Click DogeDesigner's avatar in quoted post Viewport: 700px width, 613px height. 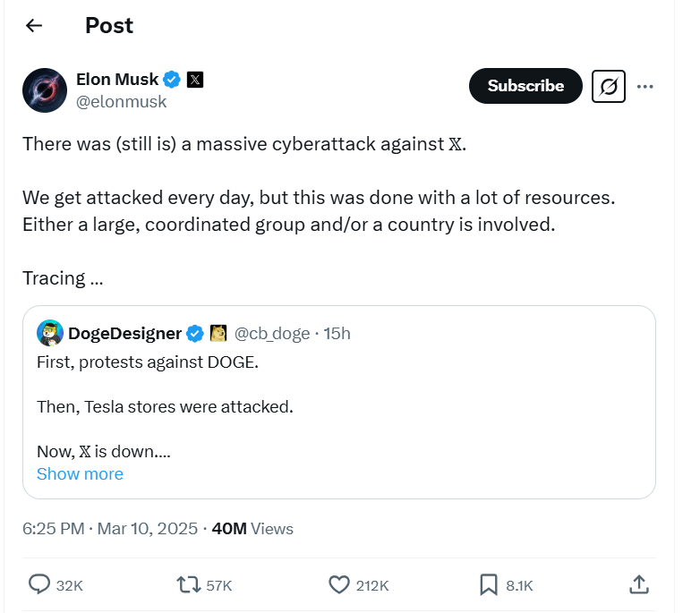[50, 334]
